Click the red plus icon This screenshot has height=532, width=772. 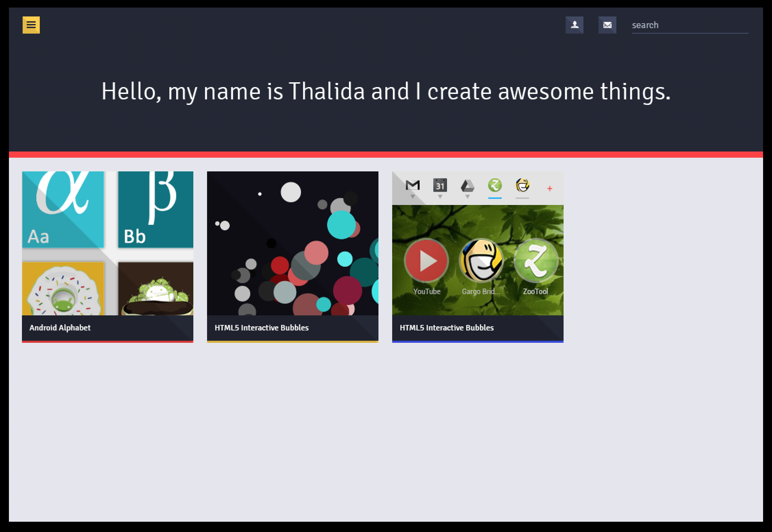[550, 189]
